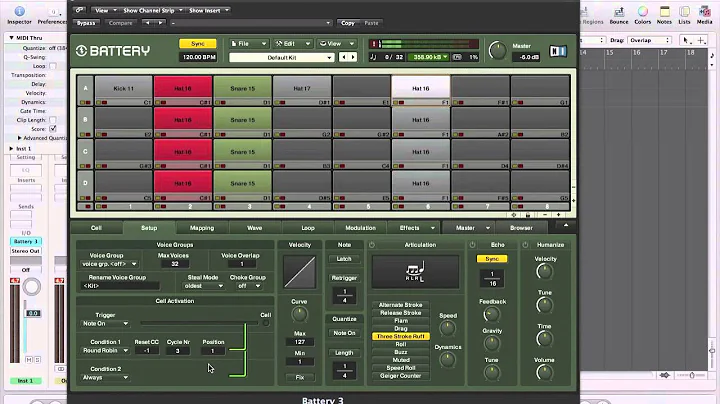Open Steal Mode oldest dropdown
Image resolution: width=720 pixels, height=404 pixels.
pyautogui.click(x=203, y=286)
